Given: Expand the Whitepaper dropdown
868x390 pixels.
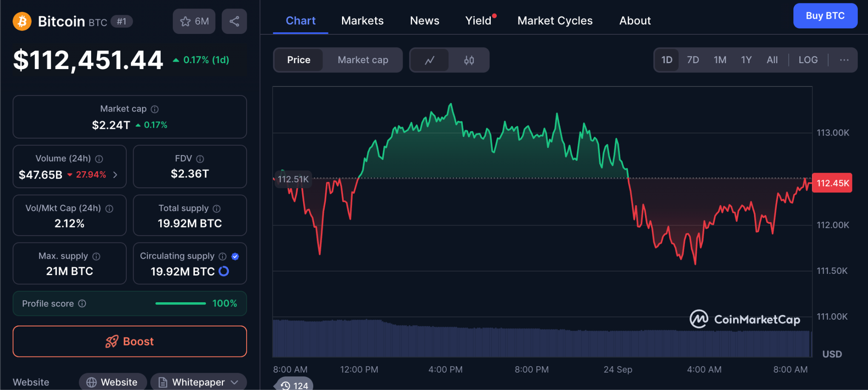Looking at the screenshot, I should (x=234, y=382).
